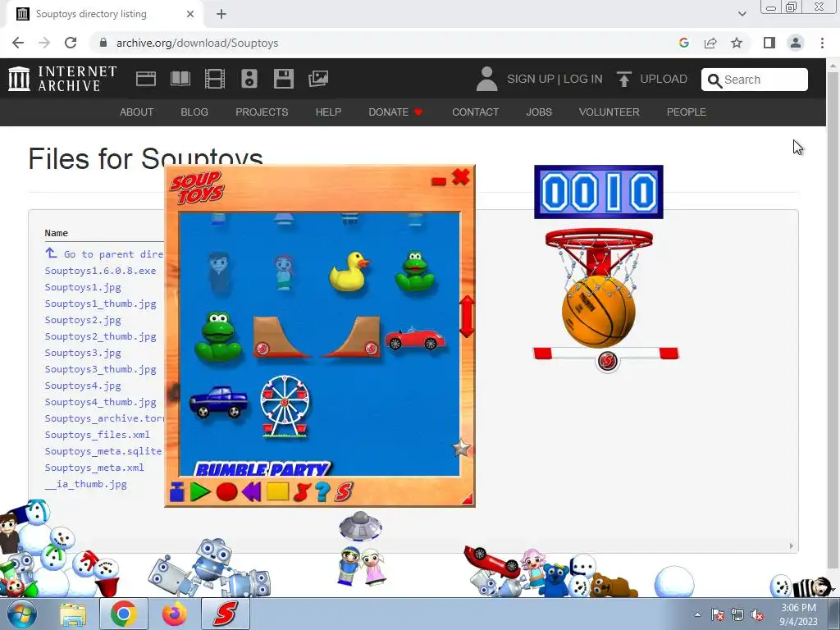
Task: Open Internet Archive web icon section
Action: click(x=146, y=79)
